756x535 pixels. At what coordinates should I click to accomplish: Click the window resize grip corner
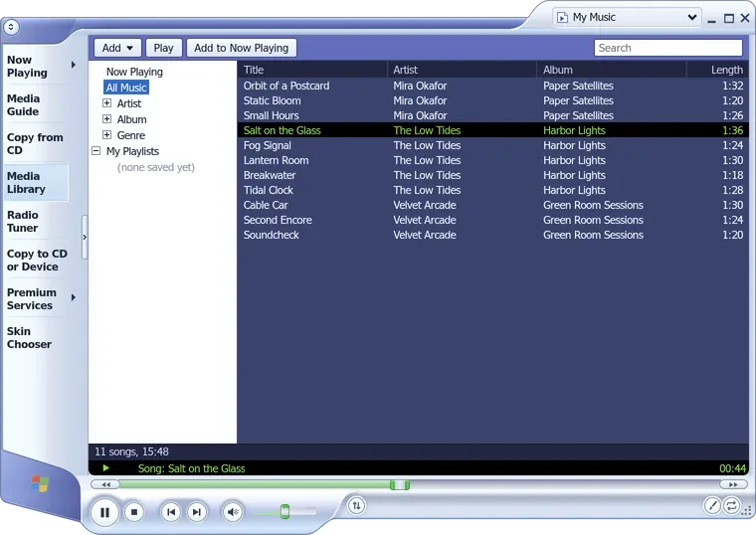[x=748, y=511]
